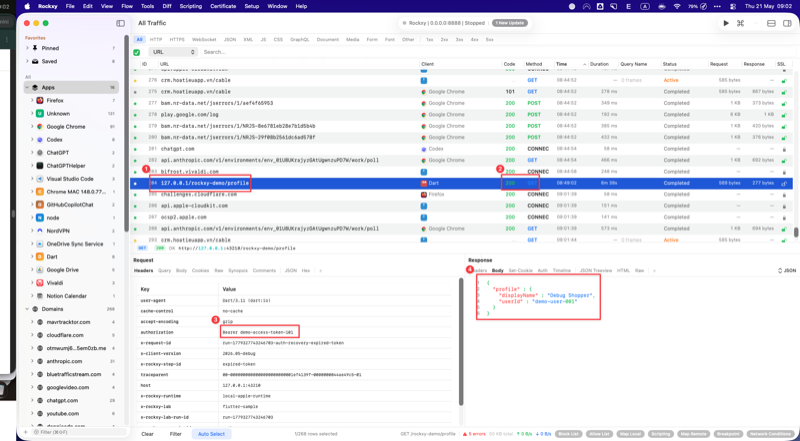This screenshot has height=441, width=800.
Task: Open the URL filter field dropdown
Action: [x=173, y=52]
